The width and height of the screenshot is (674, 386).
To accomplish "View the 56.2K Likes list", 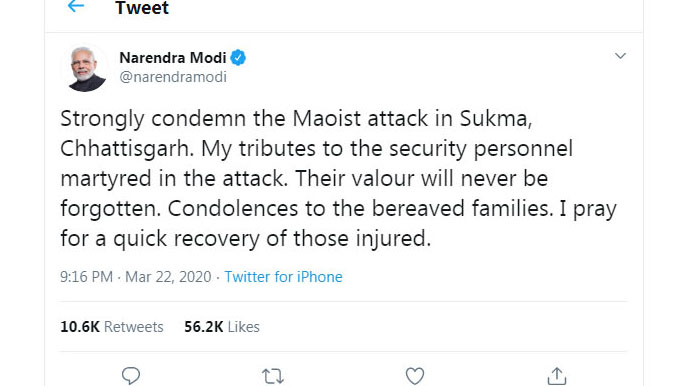I will pos(222,327).
